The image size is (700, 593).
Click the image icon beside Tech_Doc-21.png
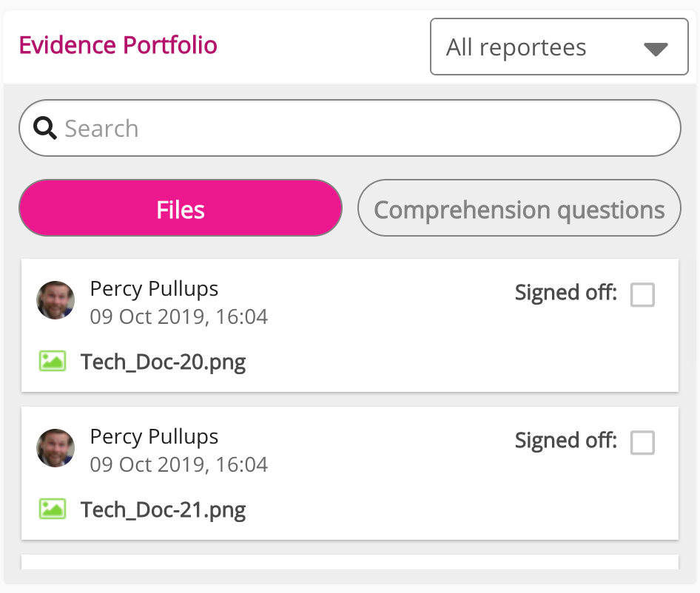click(53, 509)
